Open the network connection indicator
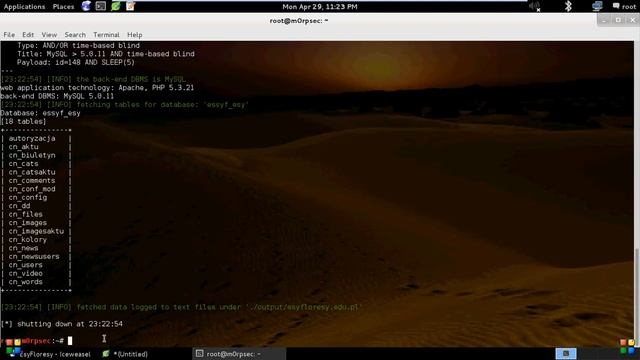This screenshot has height=360, width=640. click(597, 6)
